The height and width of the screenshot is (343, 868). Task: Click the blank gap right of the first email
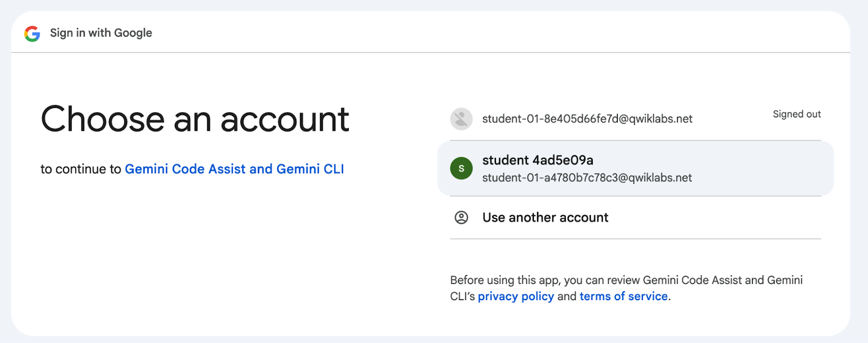coord(732,119)
